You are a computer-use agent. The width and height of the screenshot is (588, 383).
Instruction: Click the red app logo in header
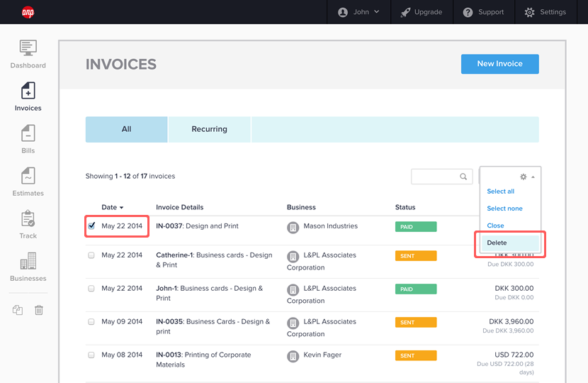point(28,12)
